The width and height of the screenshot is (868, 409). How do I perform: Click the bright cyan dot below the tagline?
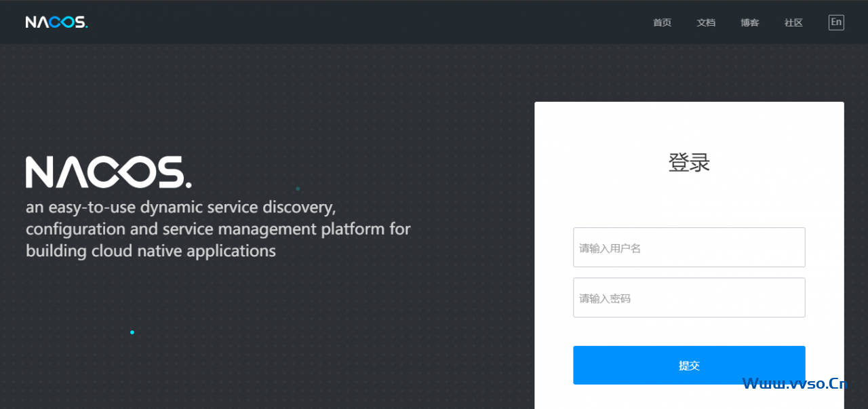pyautogui.click(x=132, y=332)
